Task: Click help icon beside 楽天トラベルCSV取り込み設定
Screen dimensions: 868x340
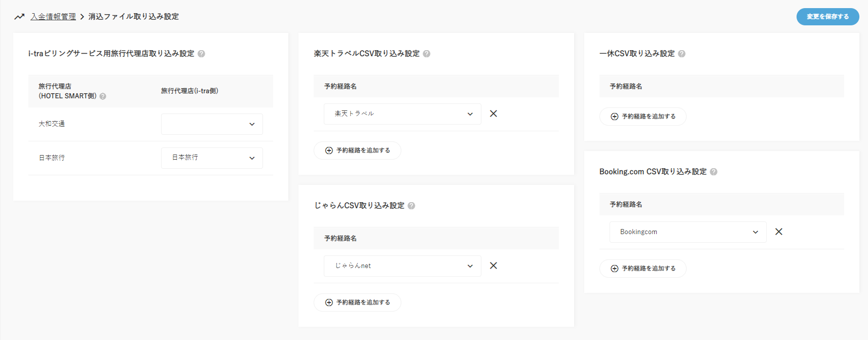Action: point(427,54)
